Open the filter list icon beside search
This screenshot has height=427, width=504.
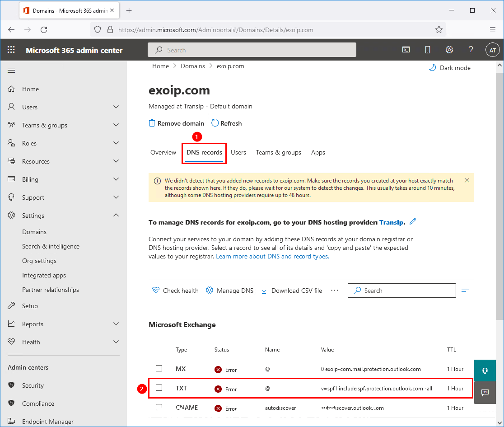(x=465, y=290)
